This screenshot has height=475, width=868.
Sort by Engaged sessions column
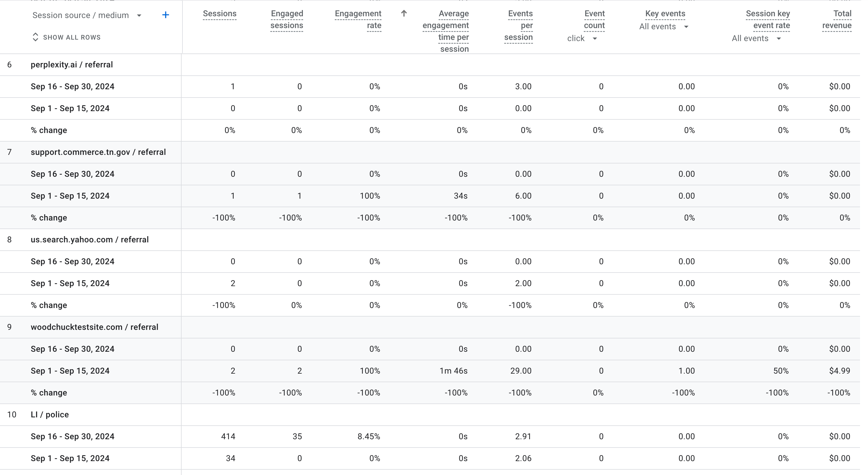point(287,20)
